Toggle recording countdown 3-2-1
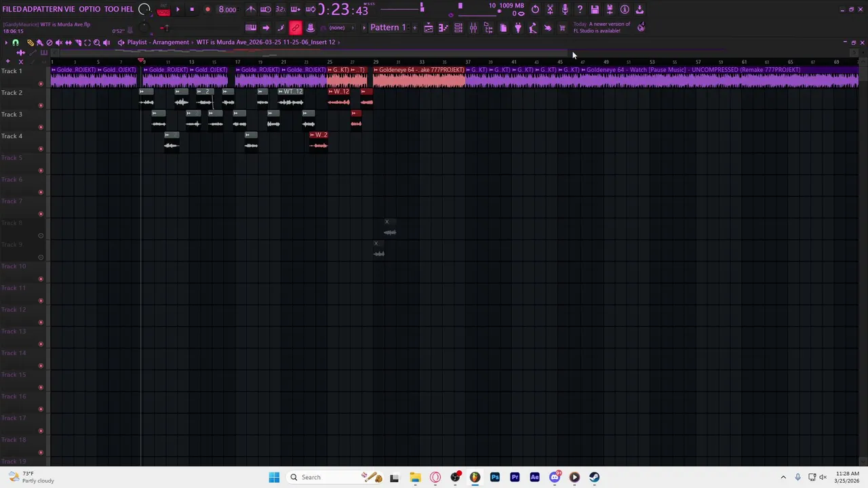 point(280,9)
